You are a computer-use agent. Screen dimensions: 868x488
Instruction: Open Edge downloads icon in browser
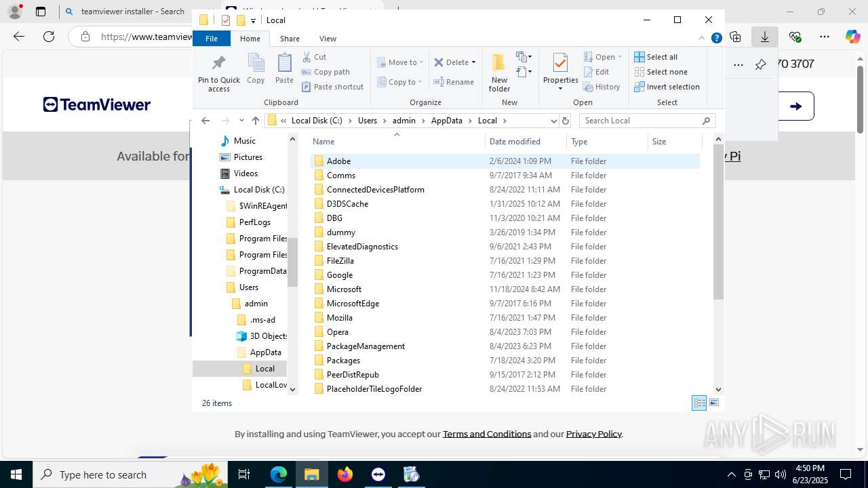pos(764,37)
